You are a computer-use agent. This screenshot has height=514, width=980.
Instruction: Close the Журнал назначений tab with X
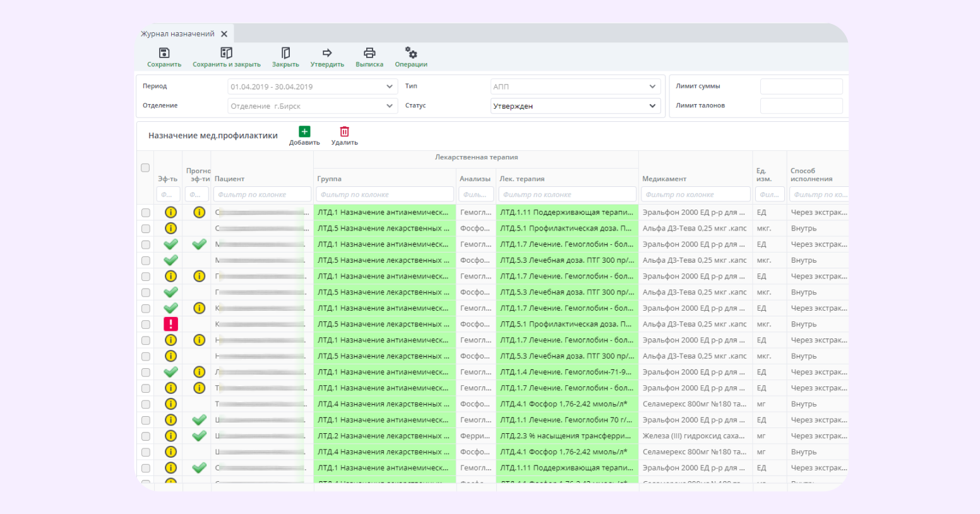coord(224,34)
